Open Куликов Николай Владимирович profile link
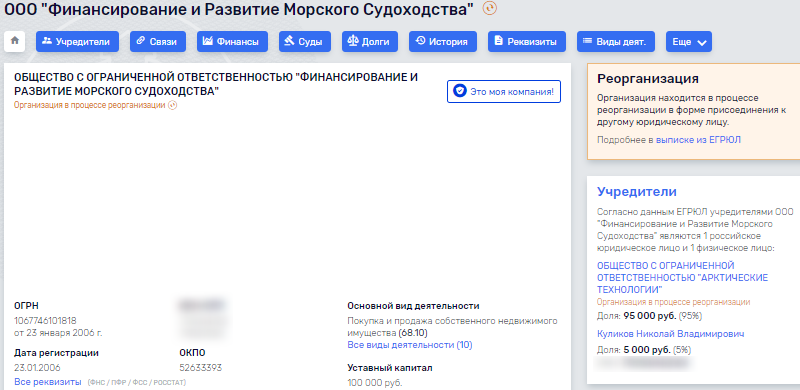800x390 pixels. [670, 334]
